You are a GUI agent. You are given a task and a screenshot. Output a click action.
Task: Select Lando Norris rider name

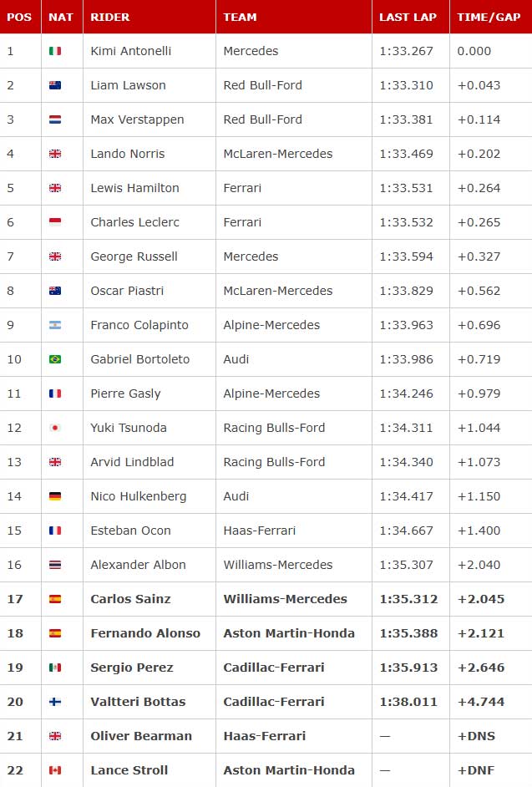coord(128,154)
